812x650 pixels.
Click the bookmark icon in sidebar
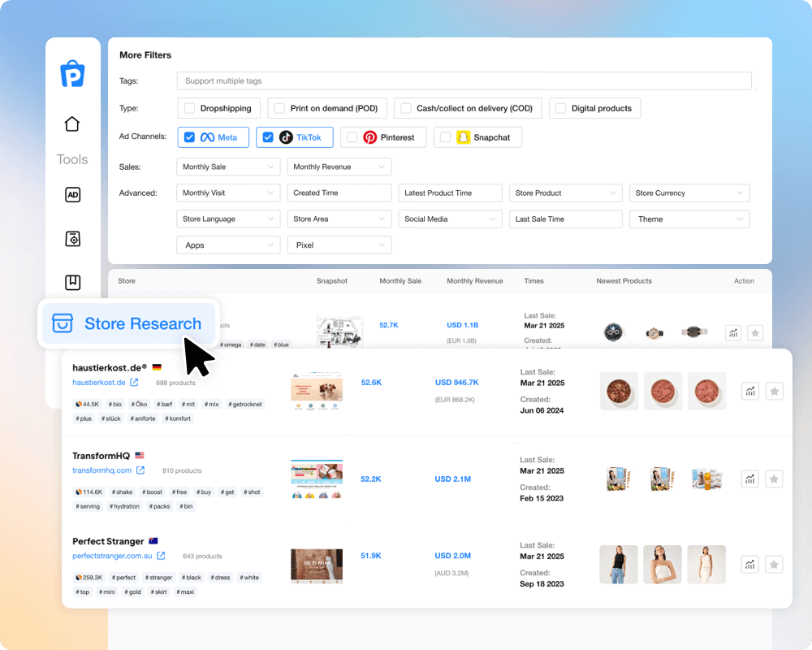click(72, 282)
